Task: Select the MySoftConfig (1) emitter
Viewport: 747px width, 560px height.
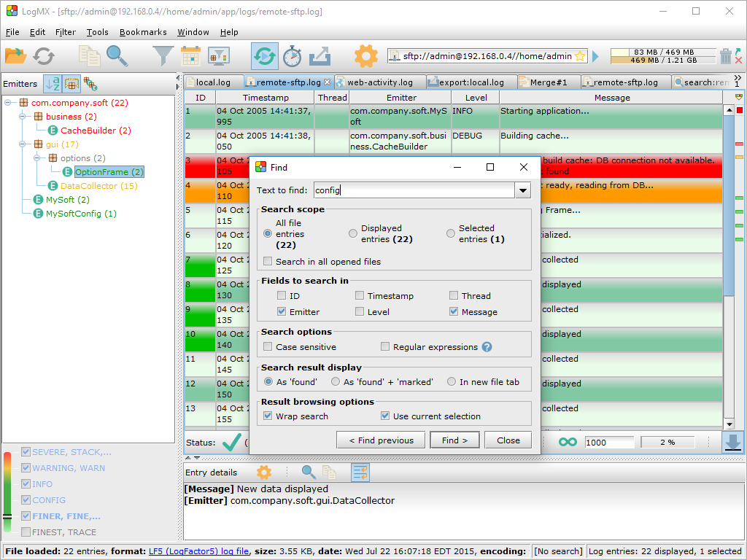Action: [x=81, y=214]
